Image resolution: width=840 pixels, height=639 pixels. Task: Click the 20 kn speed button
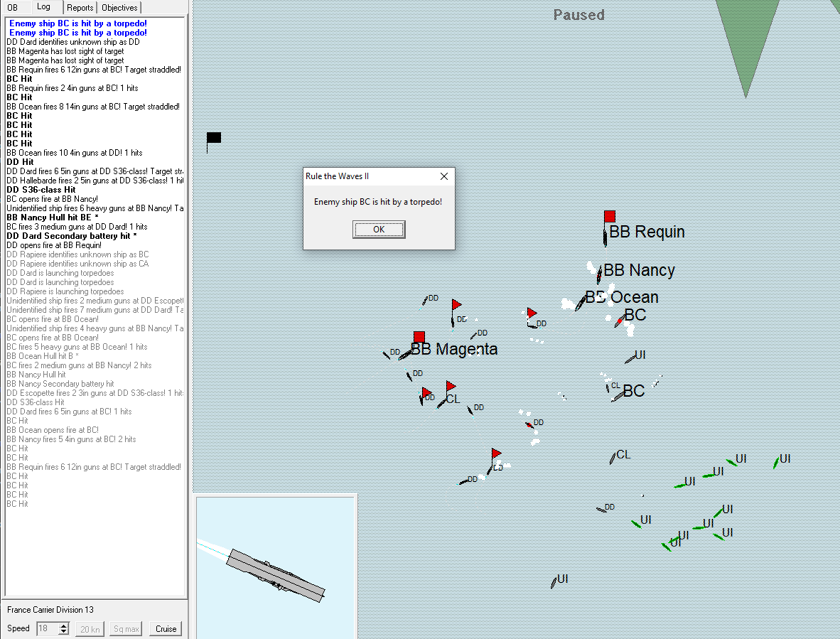[x=90, y=629]
